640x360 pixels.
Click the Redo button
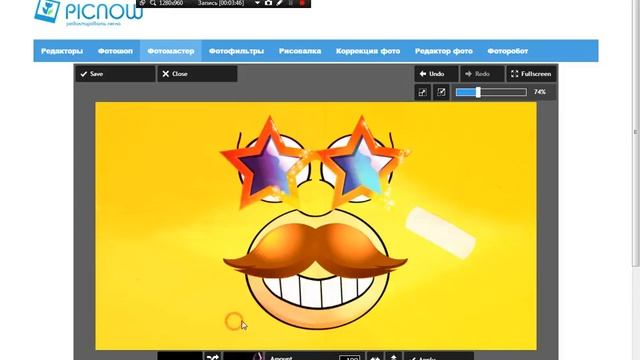(x=482, y=74)
